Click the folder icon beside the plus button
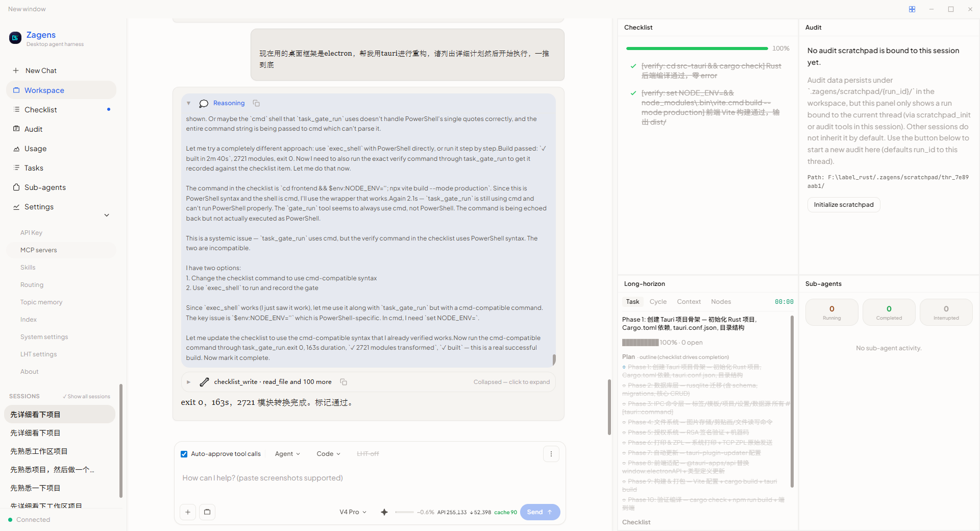The image size is (980, 531). [207, 512]
